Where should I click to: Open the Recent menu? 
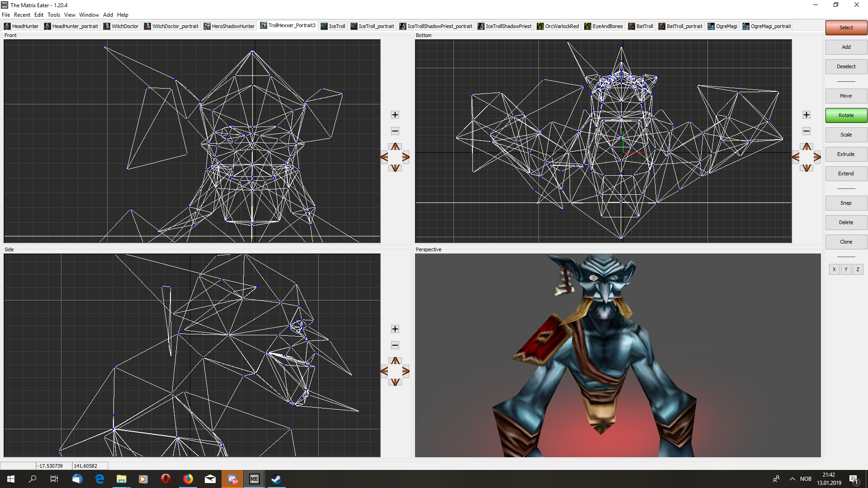pyautogui.click(x=22, y=15)
